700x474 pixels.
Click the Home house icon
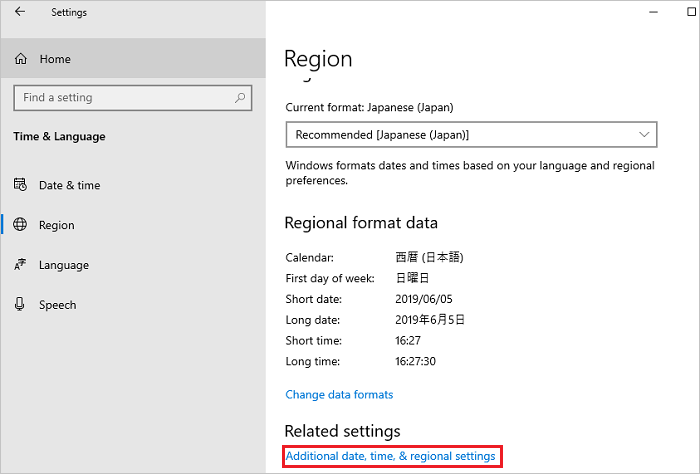[21, 58]
